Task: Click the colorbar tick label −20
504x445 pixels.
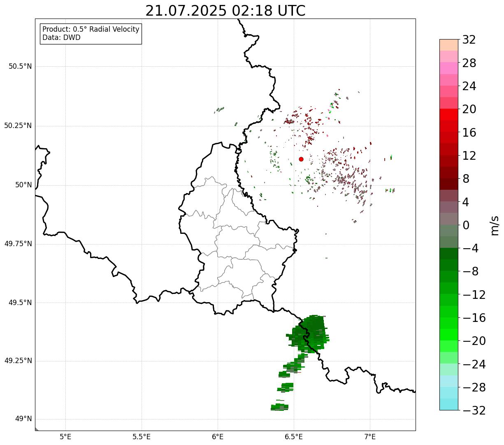Action: [474, 341]
